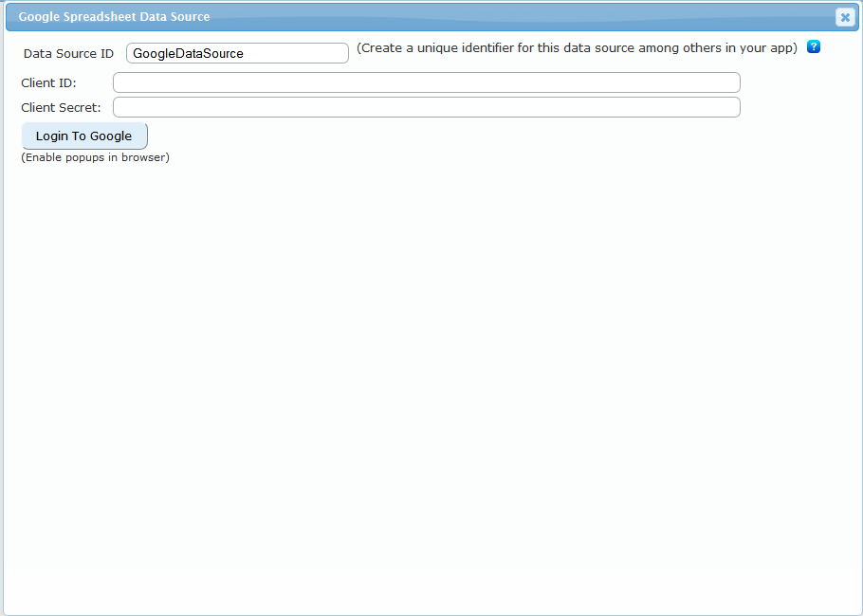Click the 'Google Spreadsheet Data Source' title text
This screenshot has width=863, height=616.
pos(114,17)
